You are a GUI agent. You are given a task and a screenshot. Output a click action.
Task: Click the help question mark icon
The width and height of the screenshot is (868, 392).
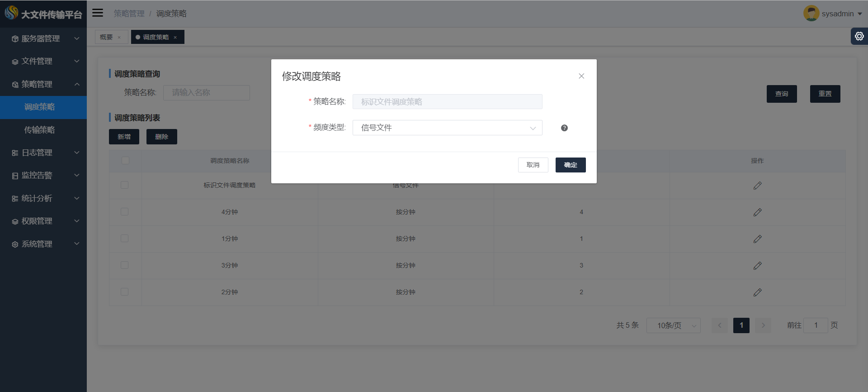pos(564,128)
